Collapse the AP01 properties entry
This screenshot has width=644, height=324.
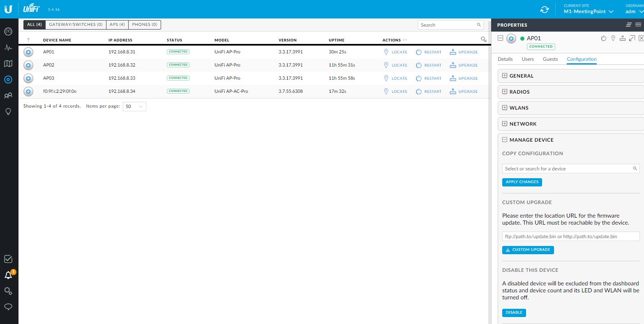tap(500, 38)
